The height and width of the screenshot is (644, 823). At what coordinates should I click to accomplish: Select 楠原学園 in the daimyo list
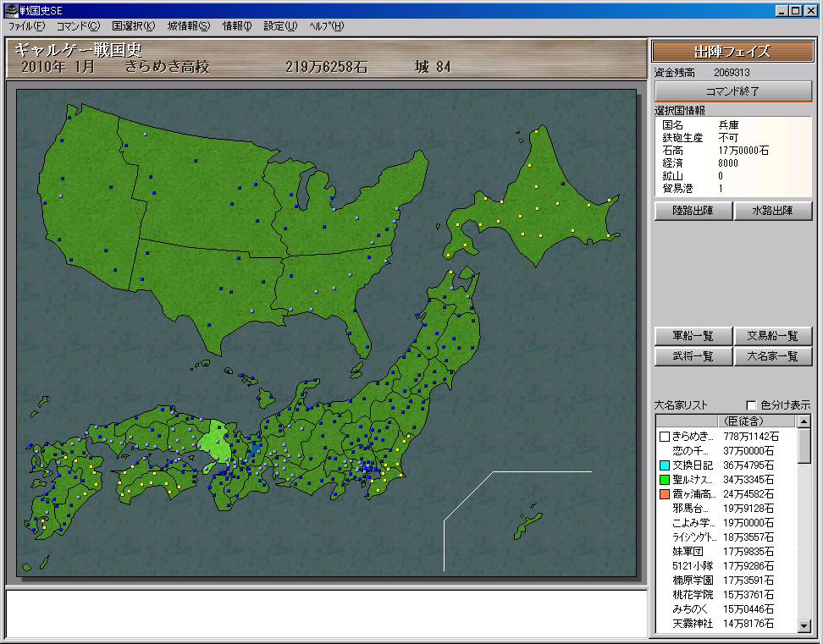click(x=726, y=580)
